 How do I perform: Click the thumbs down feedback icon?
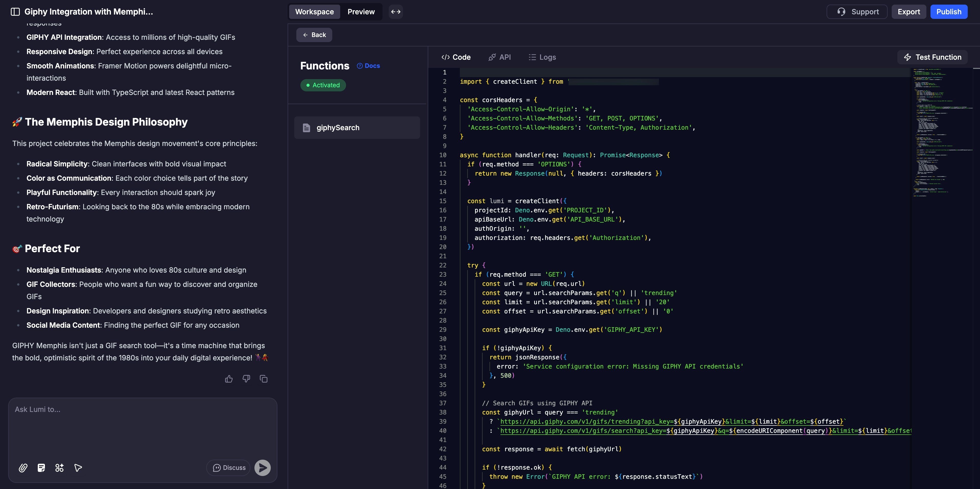[246, 379]
